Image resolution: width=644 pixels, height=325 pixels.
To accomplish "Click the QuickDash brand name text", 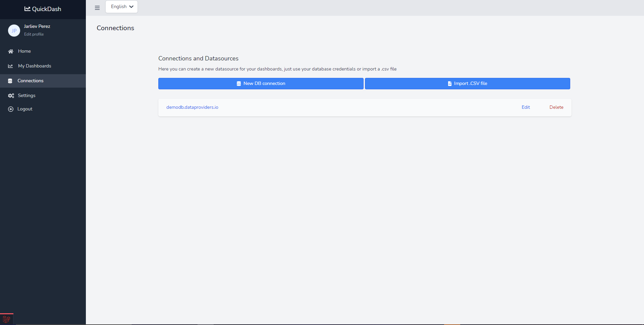I will 47,9.
